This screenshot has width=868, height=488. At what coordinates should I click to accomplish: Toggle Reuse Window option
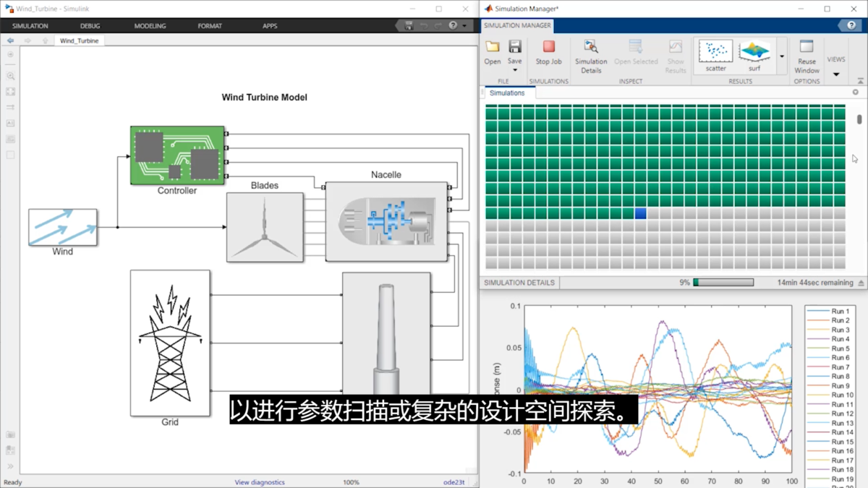(807, 56)
